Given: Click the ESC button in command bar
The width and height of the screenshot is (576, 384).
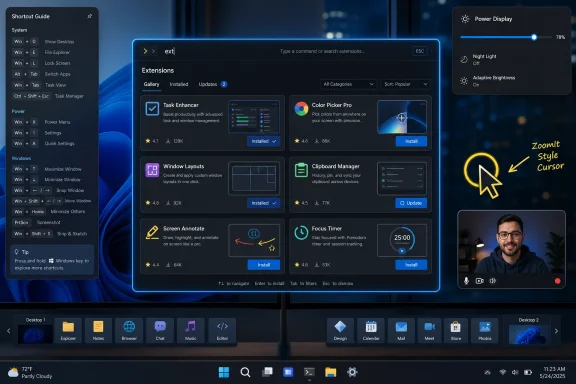Looking at the screenshot, I should [420, 51].
